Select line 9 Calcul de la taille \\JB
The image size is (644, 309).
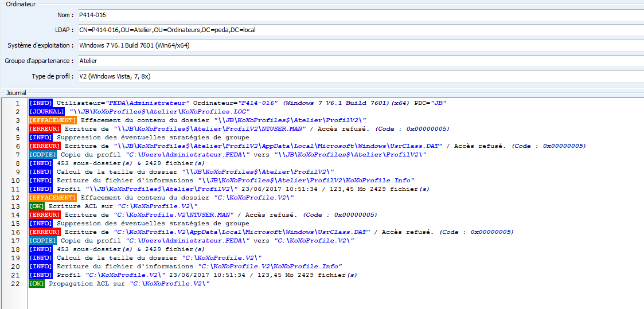tap(182, 172)
